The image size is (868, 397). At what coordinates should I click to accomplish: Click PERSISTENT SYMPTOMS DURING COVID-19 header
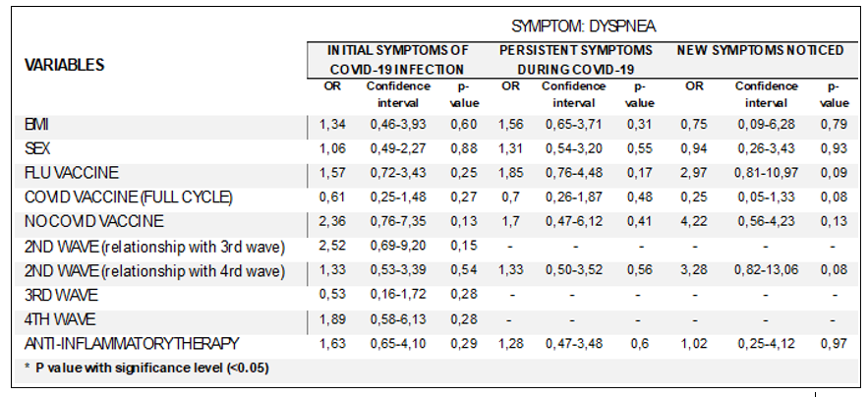pos(574,59)
